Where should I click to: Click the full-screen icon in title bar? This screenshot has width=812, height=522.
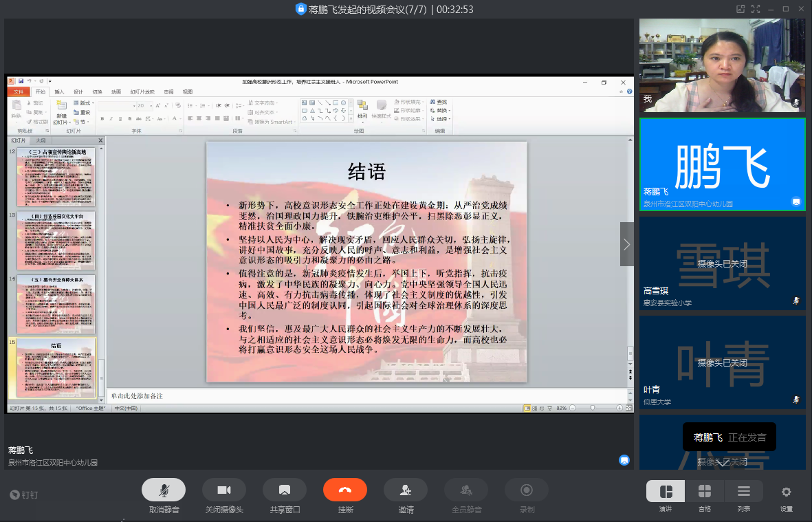point(756,9)
